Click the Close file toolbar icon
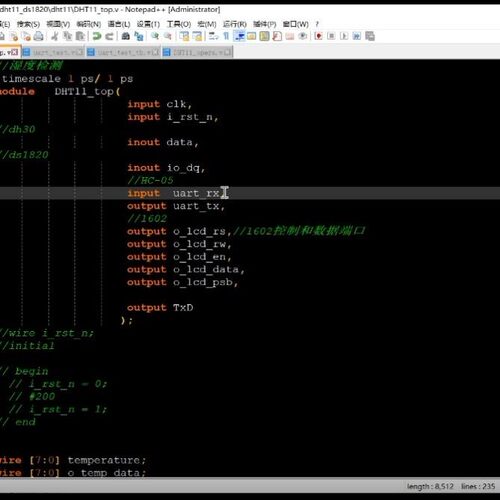 [14, 36]
